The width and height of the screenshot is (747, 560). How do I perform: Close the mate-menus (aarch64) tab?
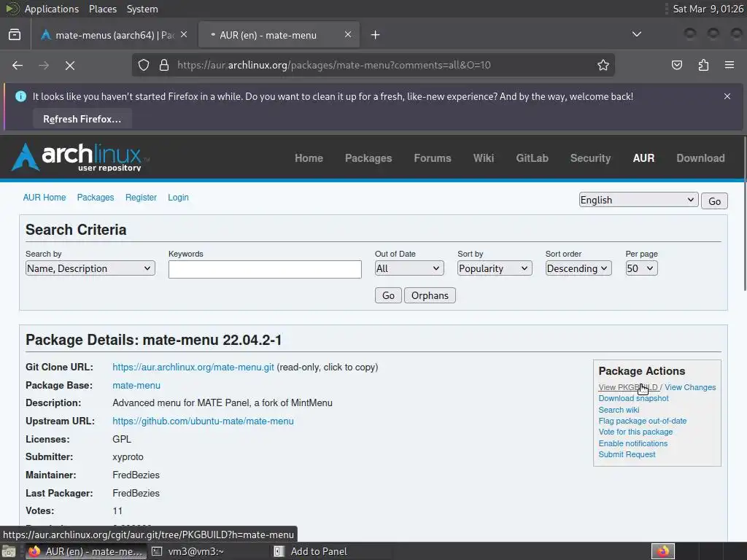pos(184,35)
